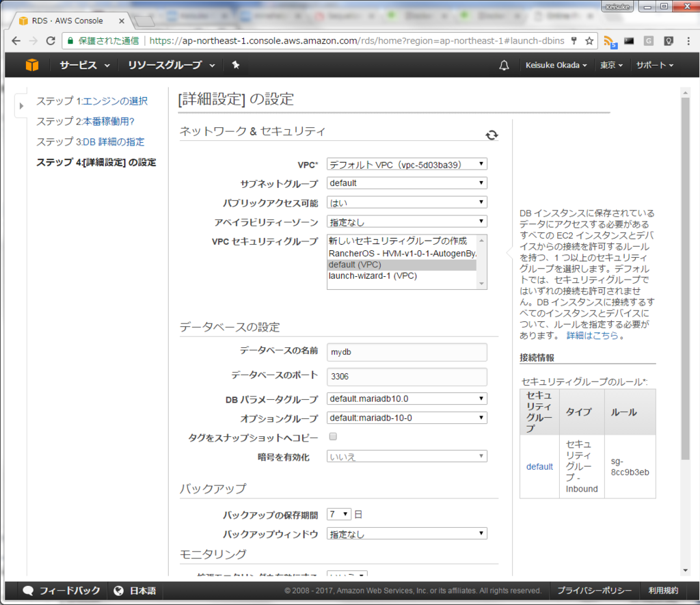Open DB parameter group dropdown
The height and width of the screenshot is (605, 700).
tap(407, 399)
